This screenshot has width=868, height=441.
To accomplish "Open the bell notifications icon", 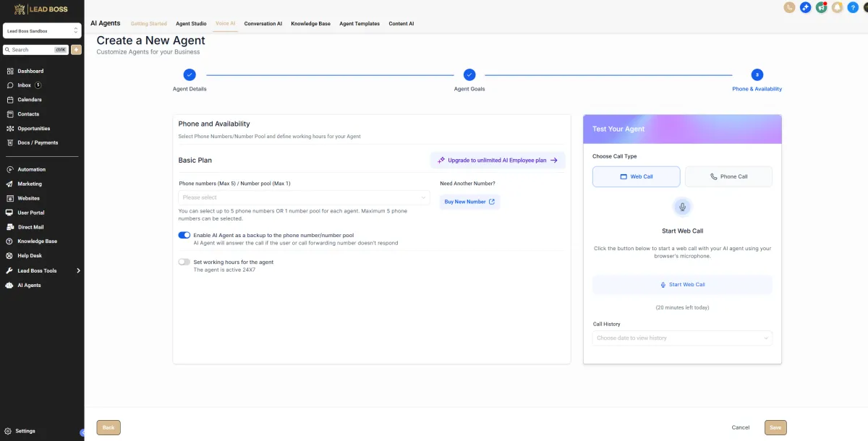I will (837, 7).
